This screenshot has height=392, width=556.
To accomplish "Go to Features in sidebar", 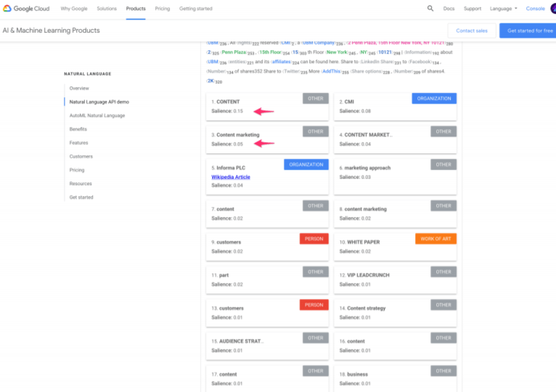I will tap(78, 142).
